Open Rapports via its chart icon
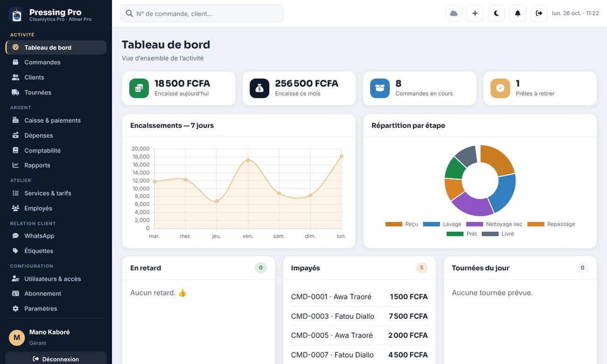607x364 pixels. point(15,165)
